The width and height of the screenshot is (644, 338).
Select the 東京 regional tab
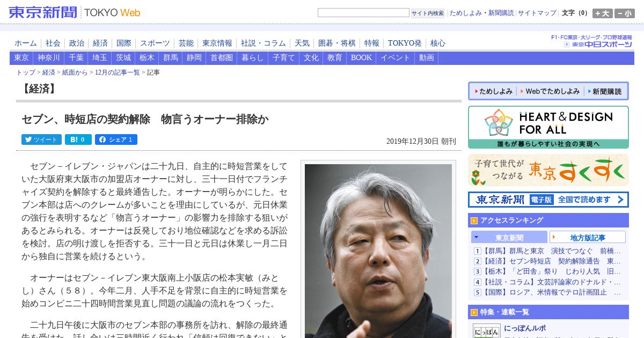pyautogui.click(x=21, y=58)
